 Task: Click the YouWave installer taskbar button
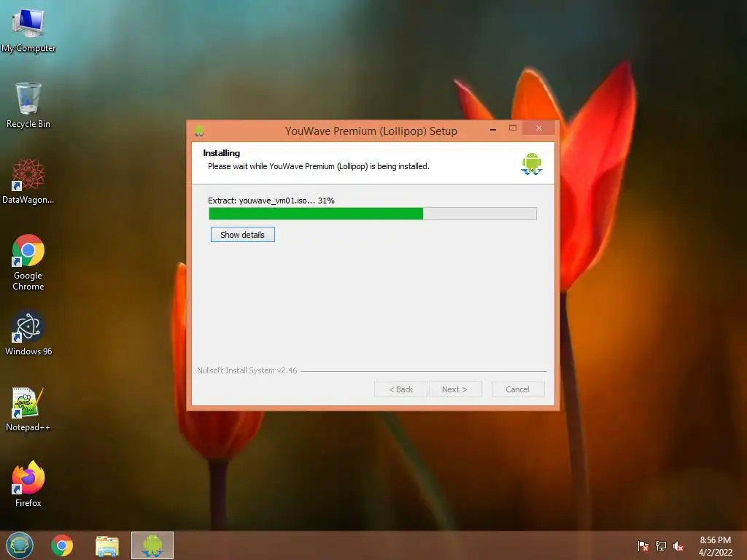click(x=152, y=545)
